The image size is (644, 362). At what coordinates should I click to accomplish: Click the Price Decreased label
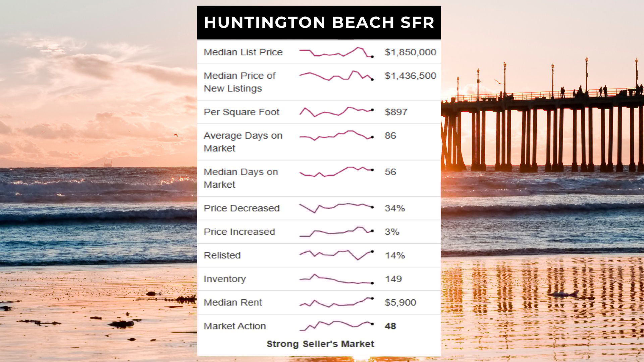pos(241,208)
